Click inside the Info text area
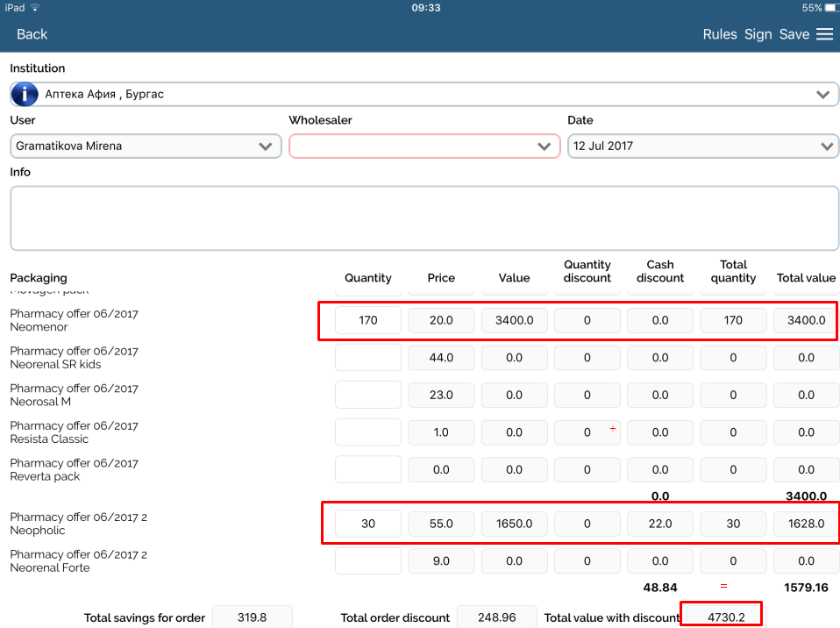 (x=424, y=218)
